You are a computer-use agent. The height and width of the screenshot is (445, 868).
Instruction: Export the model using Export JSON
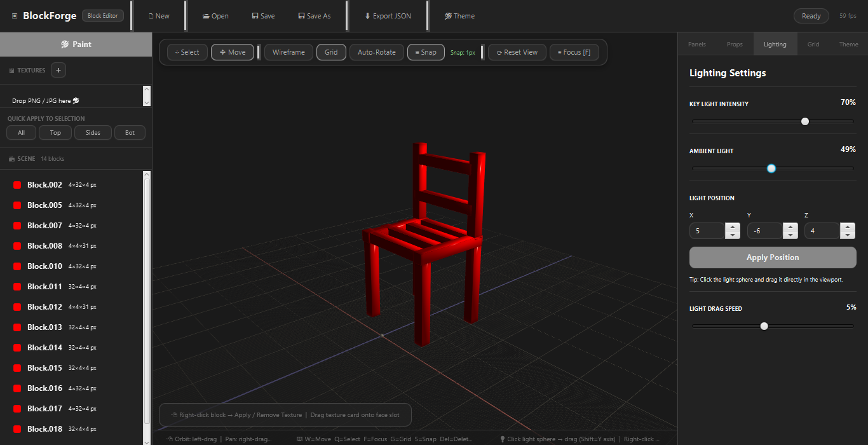pos(388,16)
